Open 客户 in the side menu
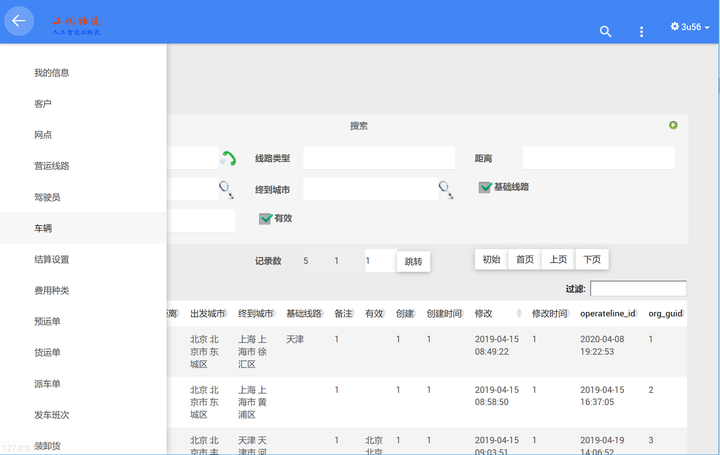This screenshot has width=720, height=455. pos(83,104)
